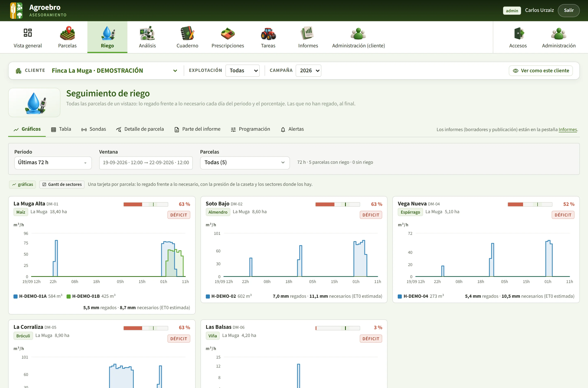Follow the Informes link in the note
The image size is (588, 388).
tap(568, 129)
